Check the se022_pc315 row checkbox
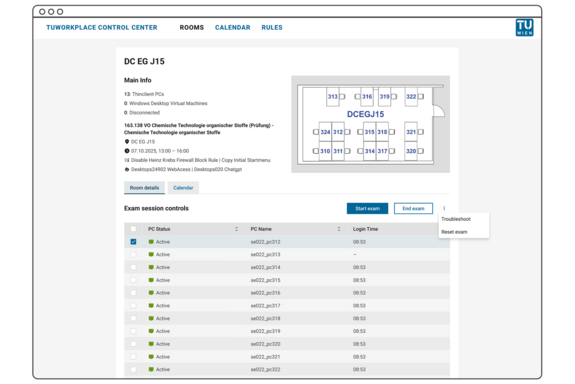The height and width of the screenshot is (384, 575). point(133,280)
